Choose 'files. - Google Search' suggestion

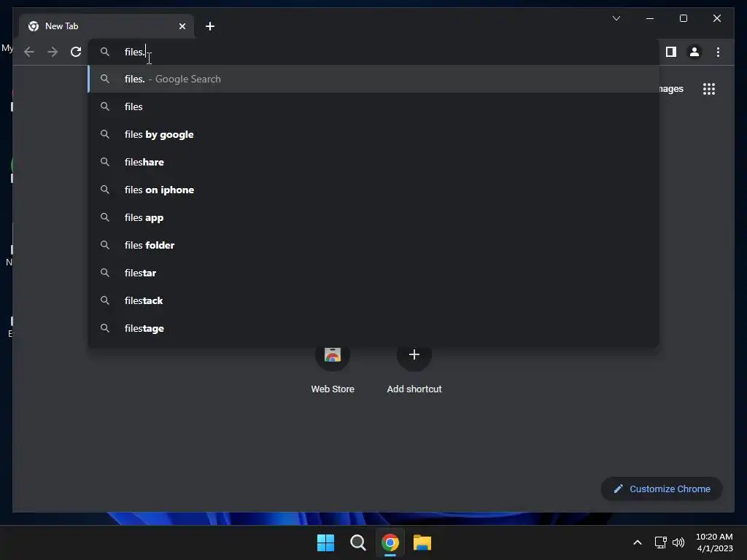373,79
